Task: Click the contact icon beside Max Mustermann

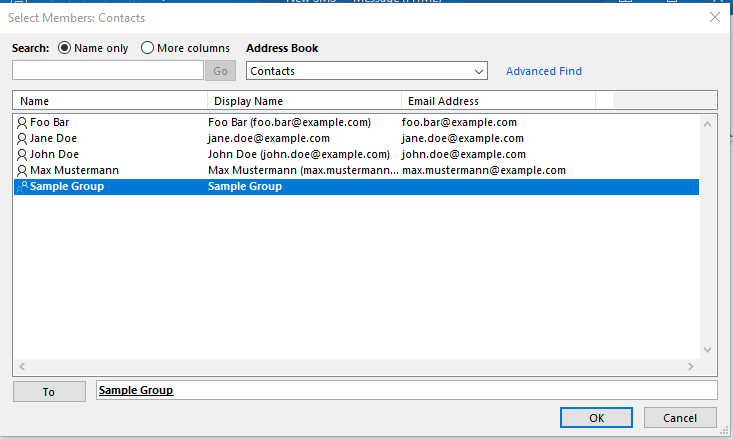Action: [22, 170]
